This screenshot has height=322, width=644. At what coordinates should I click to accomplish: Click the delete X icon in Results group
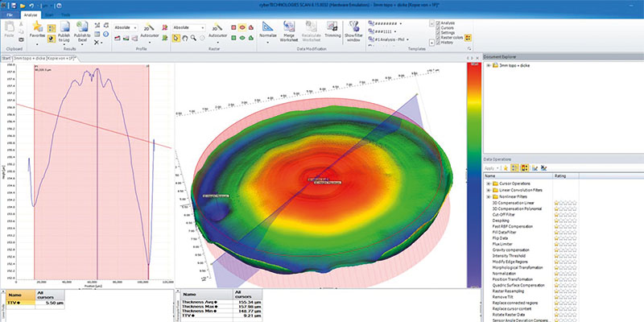(97, 43)
